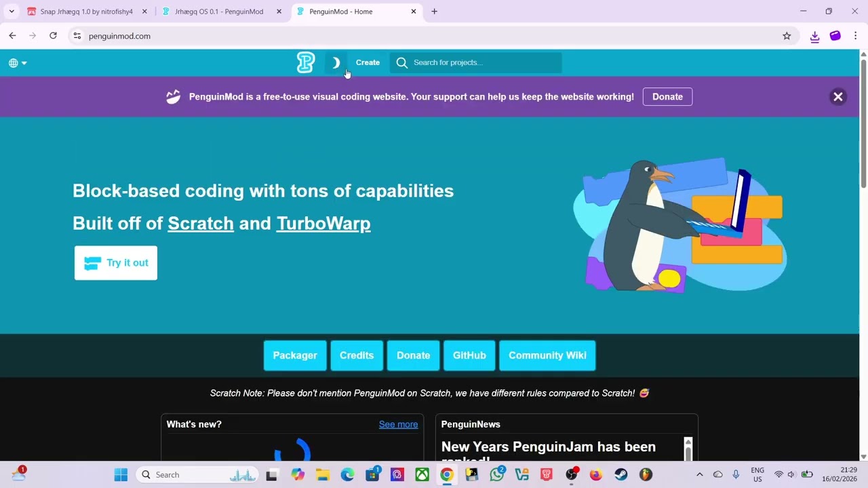Show hidden system tray icons
Image resolution: width=868 pixels, height=488 pixels.
[x=700, y=474]
